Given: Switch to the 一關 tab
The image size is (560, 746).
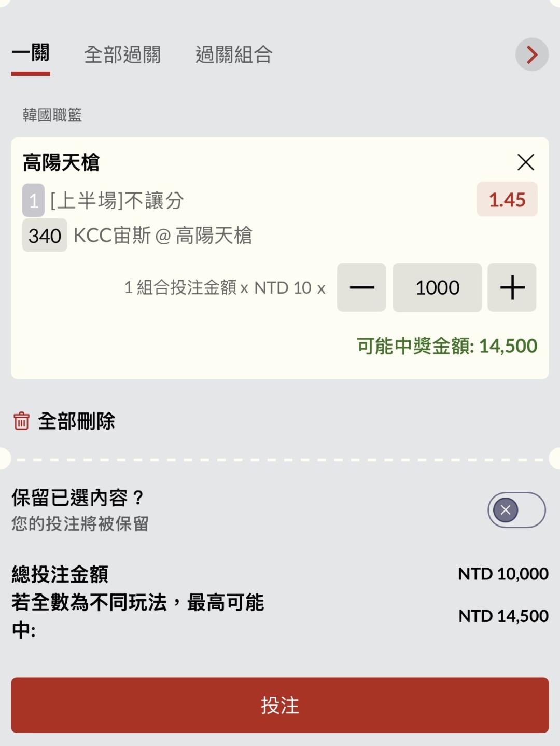Looking at the screenshot, I should tap(31, 54).
